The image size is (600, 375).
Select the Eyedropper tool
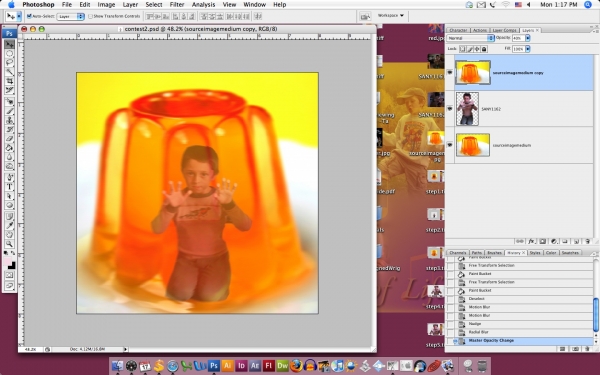[x=10, y=226]
